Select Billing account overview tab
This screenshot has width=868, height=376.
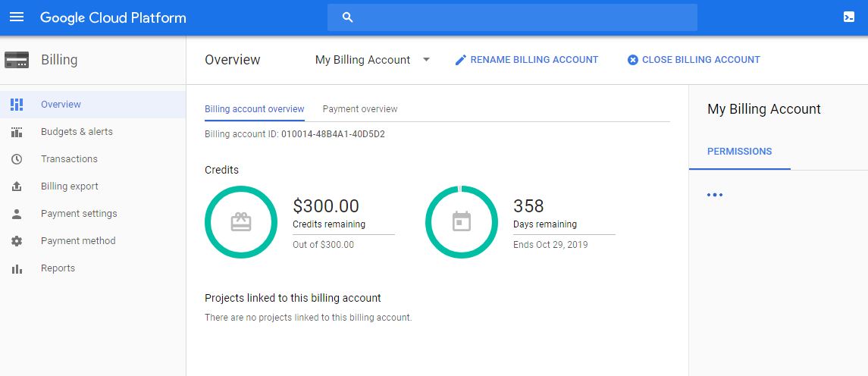(255, 109)
